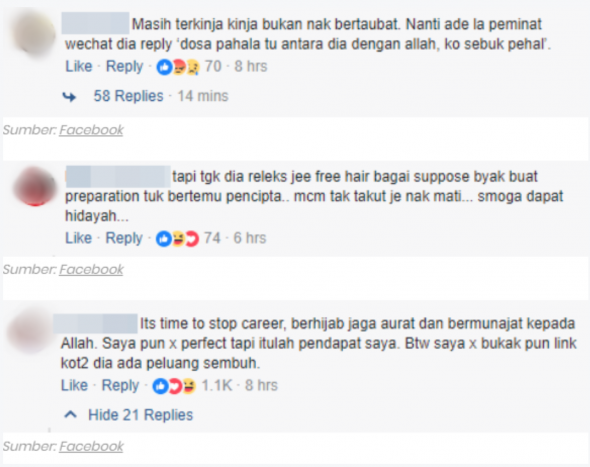This screenshot has height=467, width=590.
Task: Click the angry reaction emoji on first comment
Action: point(178,67)
